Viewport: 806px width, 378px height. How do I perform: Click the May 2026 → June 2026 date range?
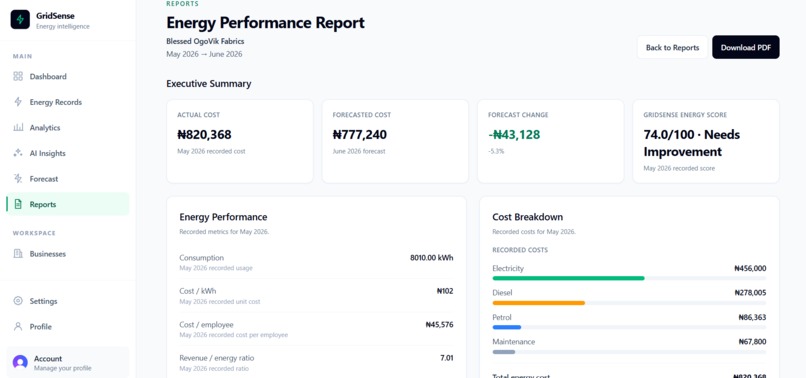pyautogui.click(x=204, y=54)
